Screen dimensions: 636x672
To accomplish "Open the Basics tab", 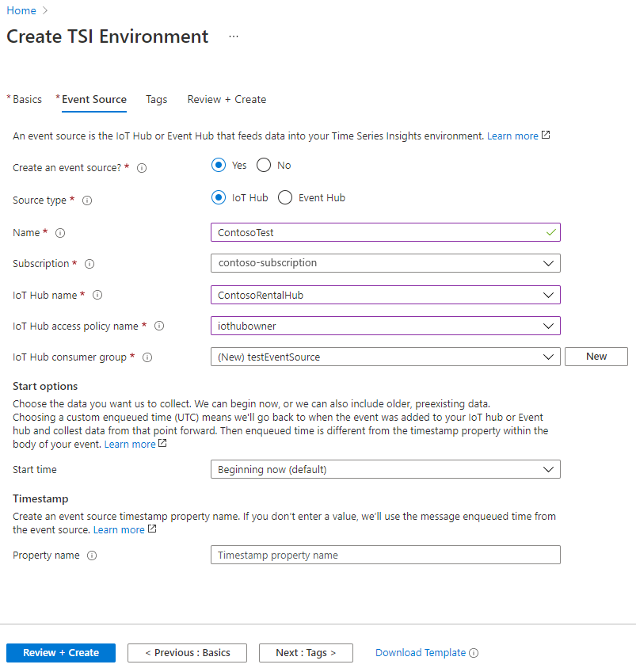I will (x=26, y=99).
